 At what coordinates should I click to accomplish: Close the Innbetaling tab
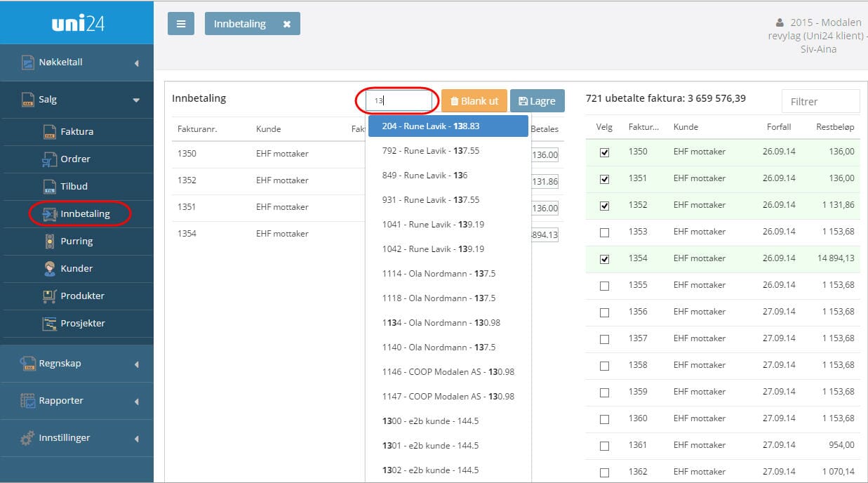coord(286,24)
